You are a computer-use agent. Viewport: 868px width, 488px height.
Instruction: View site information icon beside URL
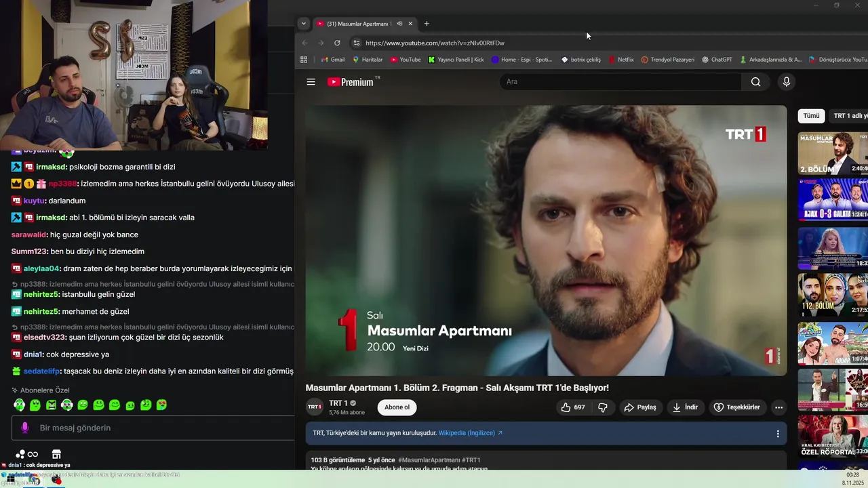[x=356, y=43]
